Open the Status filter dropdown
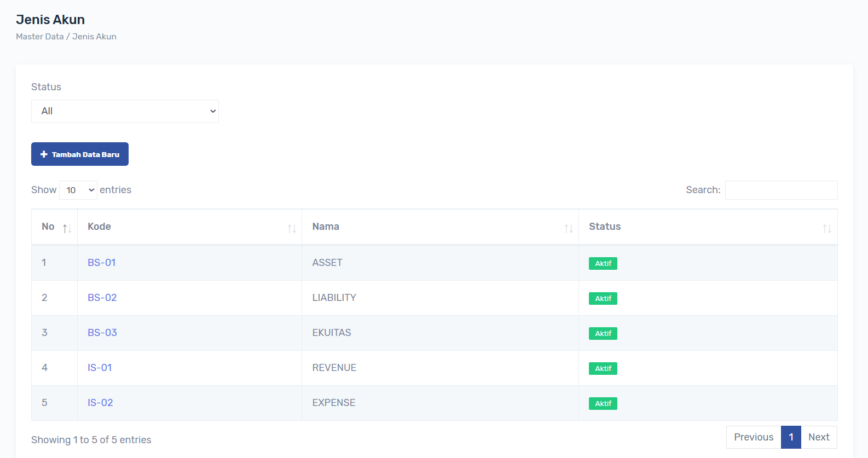Image resolution: width=868 pixels, height=458 pixels. coord(125,111)
